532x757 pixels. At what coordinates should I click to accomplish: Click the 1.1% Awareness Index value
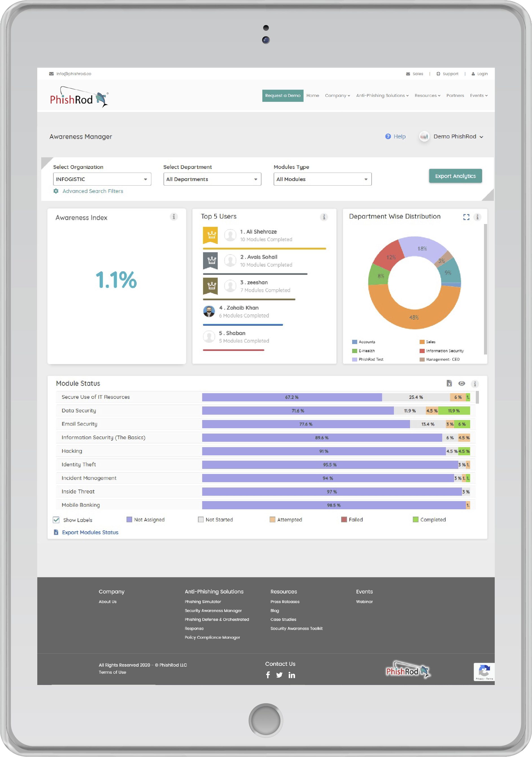(x=116, y=280)
